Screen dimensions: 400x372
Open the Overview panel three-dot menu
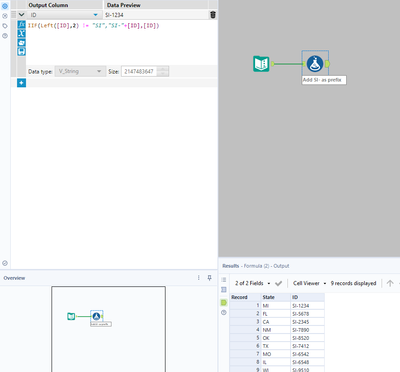[x=199, y=278]
